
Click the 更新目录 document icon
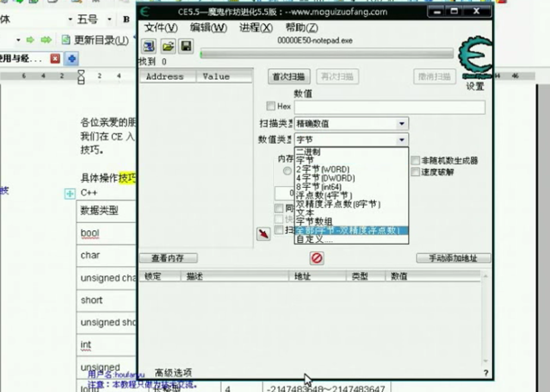66,40
